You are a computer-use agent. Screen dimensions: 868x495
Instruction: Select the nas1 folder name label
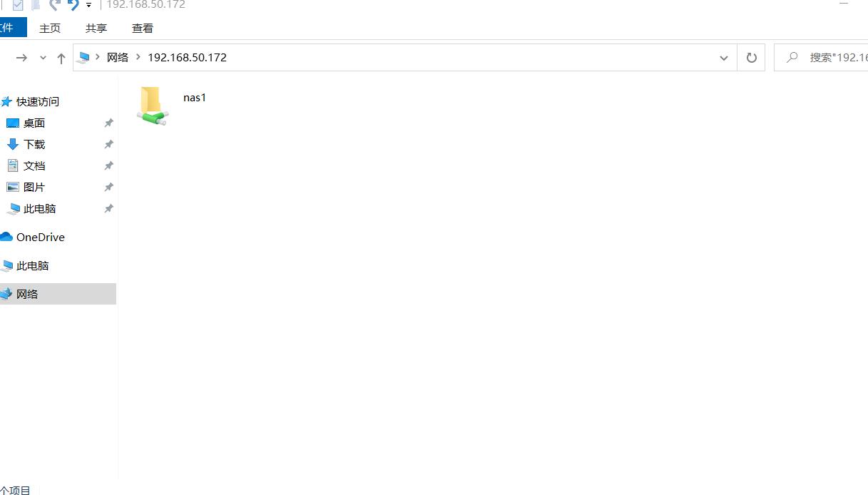(x=195, y=98)
